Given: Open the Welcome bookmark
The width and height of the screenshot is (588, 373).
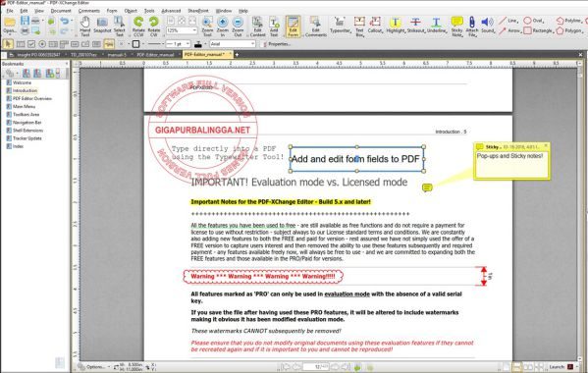Looking at the screenshot, I should (x=22, y=82).
